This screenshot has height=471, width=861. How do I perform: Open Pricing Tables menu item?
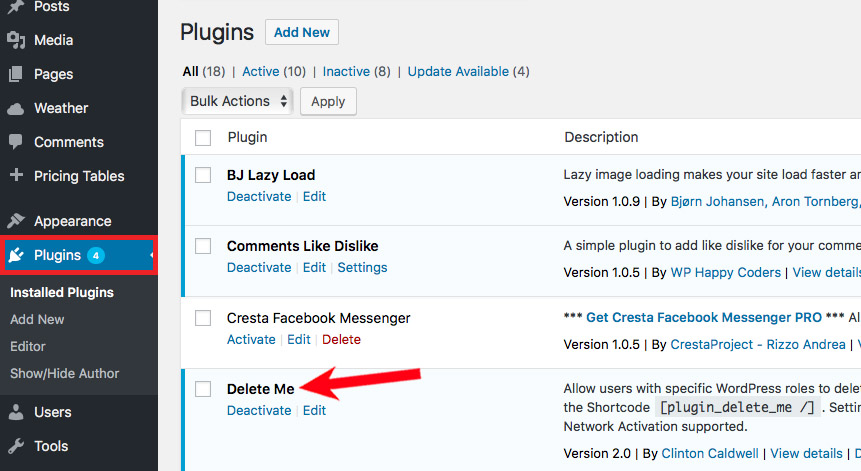[79, 176]
